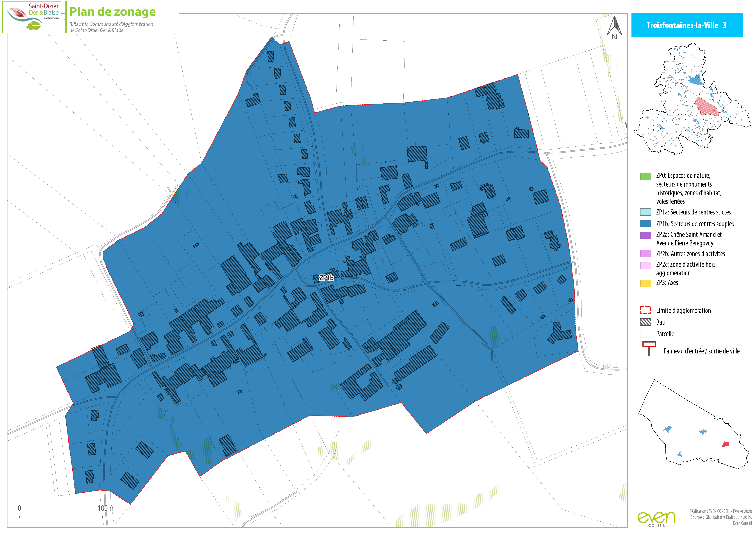Click the north arrow compass symbol
This screenshot has height=535, width=756.
pyautogui.click(x=614, y=28)
